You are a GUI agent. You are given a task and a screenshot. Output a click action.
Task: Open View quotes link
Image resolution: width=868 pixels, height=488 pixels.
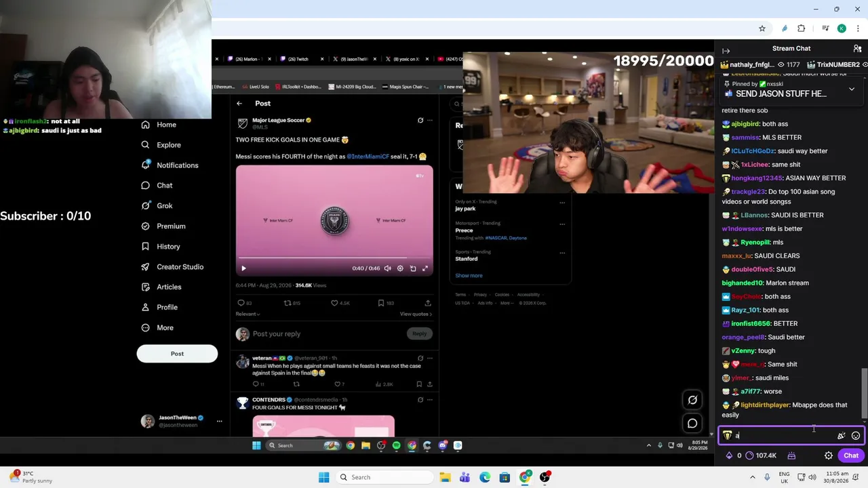click(416, 314)
